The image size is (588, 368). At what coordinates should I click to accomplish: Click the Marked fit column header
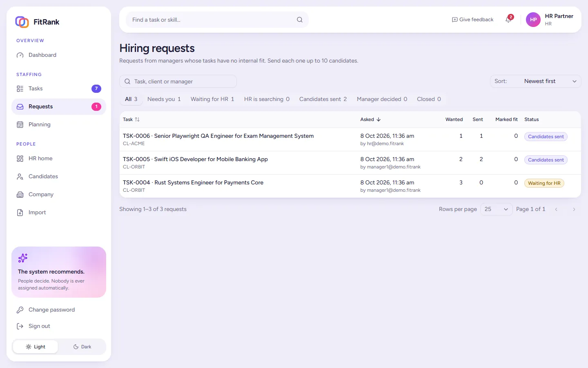pos(506,119)
